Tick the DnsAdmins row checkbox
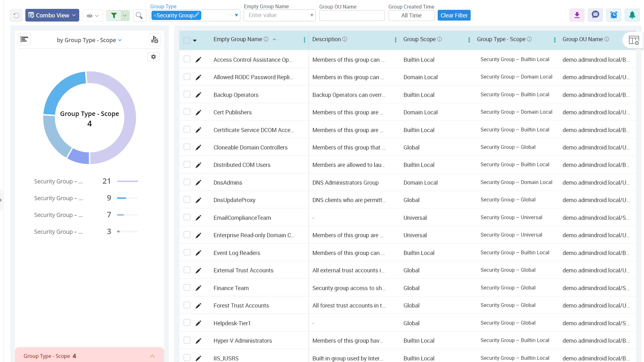The width and height of the screenshot is (644, 362). pyautogui.click(x=187, y=182)
